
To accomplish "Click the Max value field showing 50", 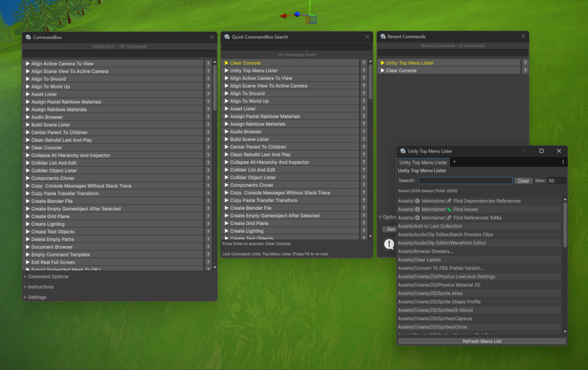I will coord(557,181).
